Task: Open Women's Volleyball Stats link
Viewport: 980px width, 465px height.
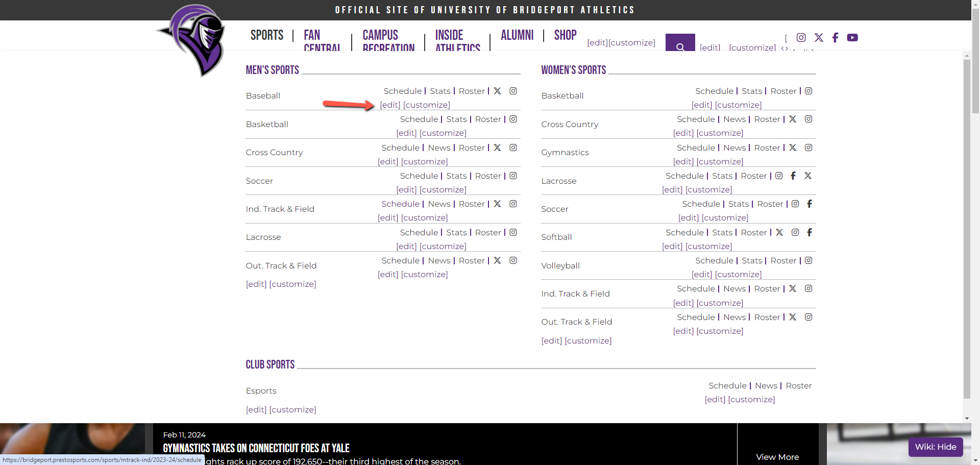Action: pos(752,260)
